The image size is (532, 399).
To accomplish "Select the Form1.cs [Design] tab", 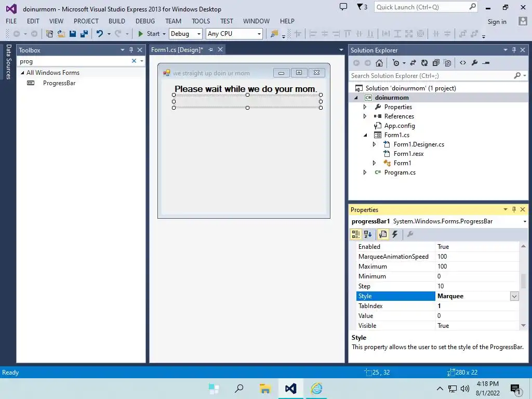I will pos(177,50).
